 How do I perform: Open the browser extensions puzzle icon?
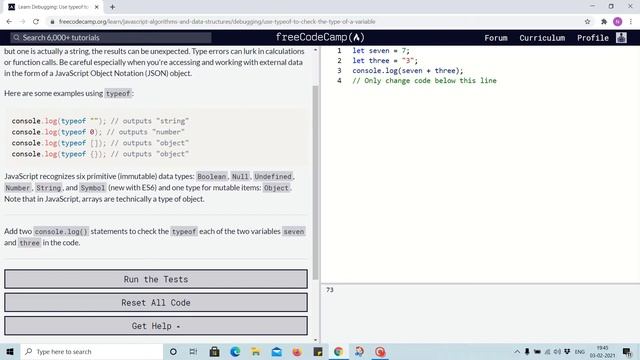click(604, 22)
